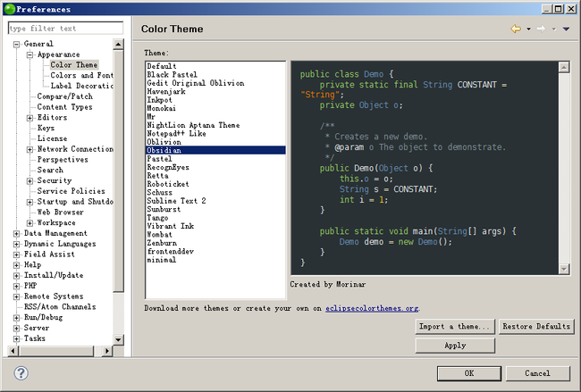Open the view menu triangle in header
This screenshot has width=581, height=392.
[x=566, y=29]
